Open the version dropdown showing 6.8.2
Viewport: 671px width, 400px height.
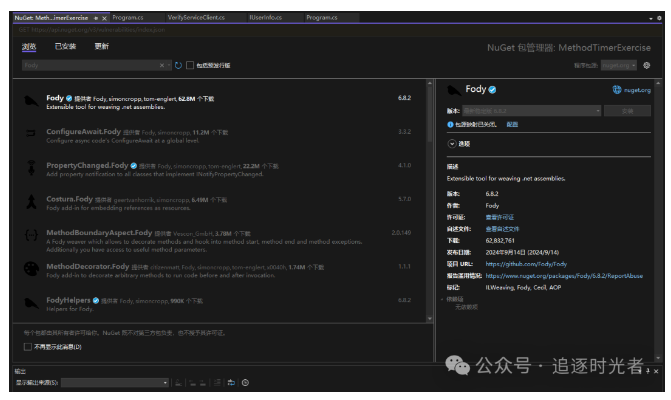(531, 111)
